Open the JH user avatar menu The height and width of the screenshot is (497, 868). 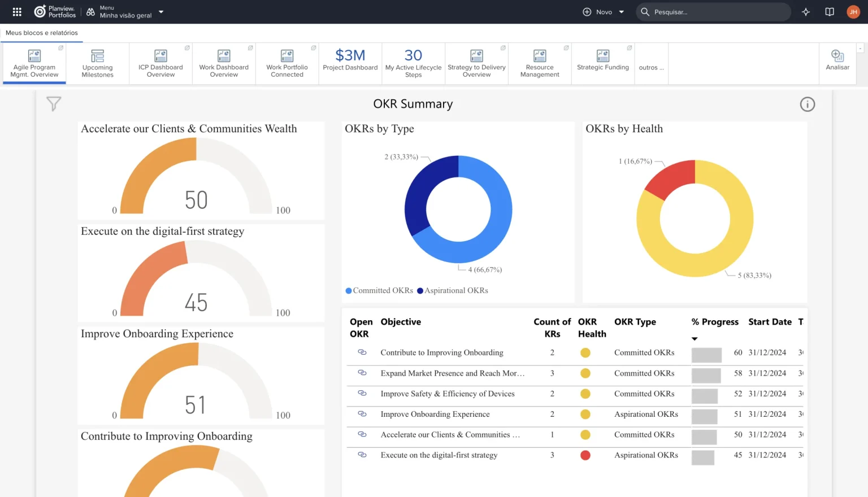point(853,12)
